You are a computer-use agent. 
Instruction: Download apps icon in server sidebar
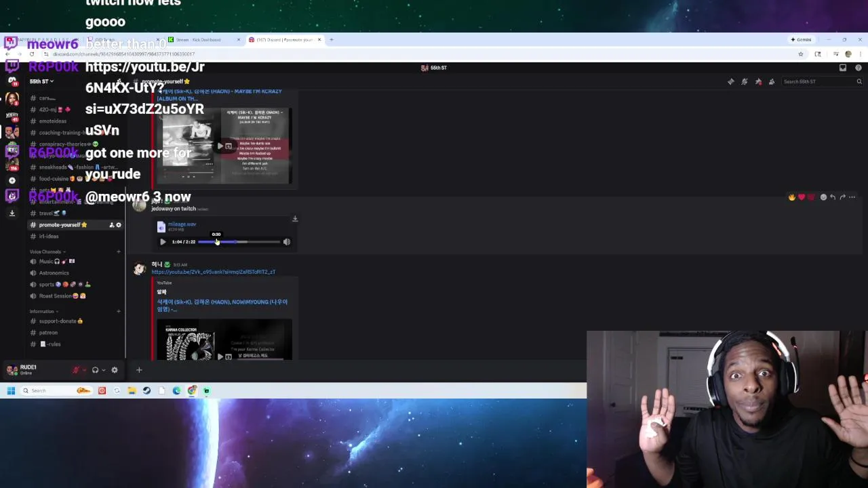tap(12, 213)
